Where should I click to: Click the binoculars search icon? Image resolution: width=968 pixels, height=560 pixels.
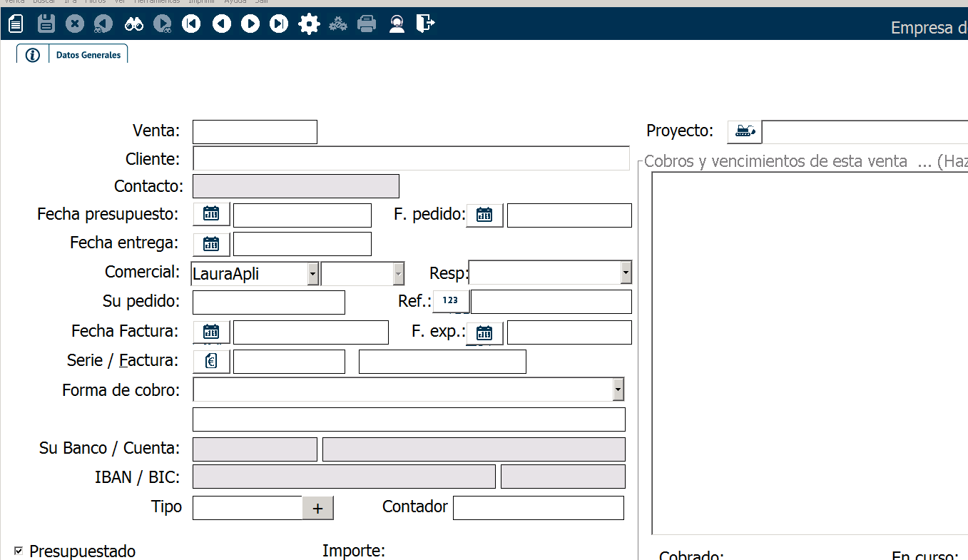coord(134,24)
